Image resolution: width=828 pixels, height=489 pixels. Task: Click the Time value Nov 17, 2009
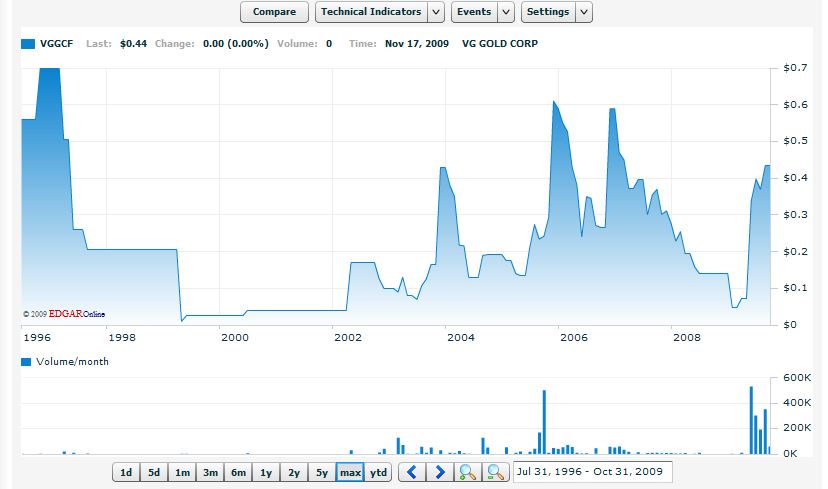pos(417,44)
